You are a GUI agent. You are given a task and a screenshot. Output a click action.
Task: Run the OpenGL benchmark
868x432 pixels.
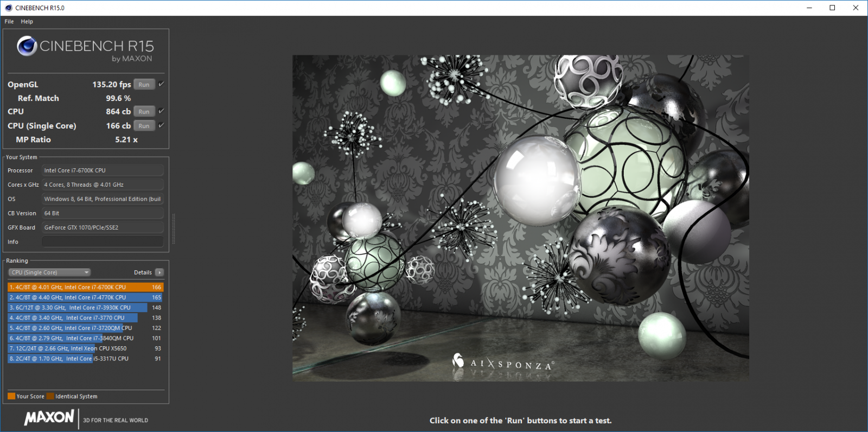pos(144,85)
